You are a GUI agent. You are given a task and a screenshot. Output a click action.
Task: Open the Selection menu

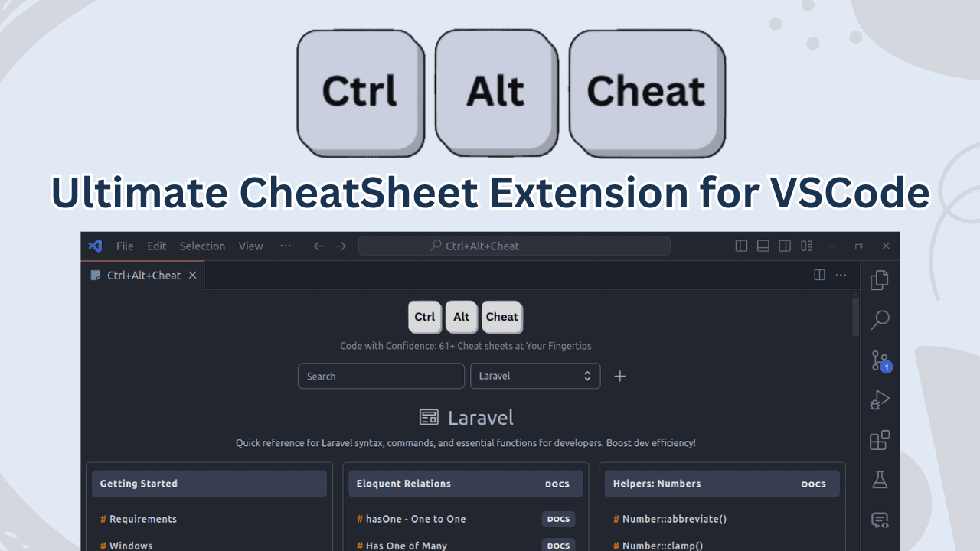coord(202,246)
